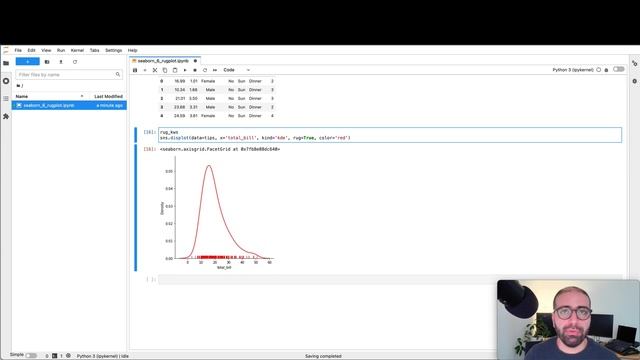640x360 pixels.
Task: Click the Filter files by name field
Action: click(x=69, y=75)
